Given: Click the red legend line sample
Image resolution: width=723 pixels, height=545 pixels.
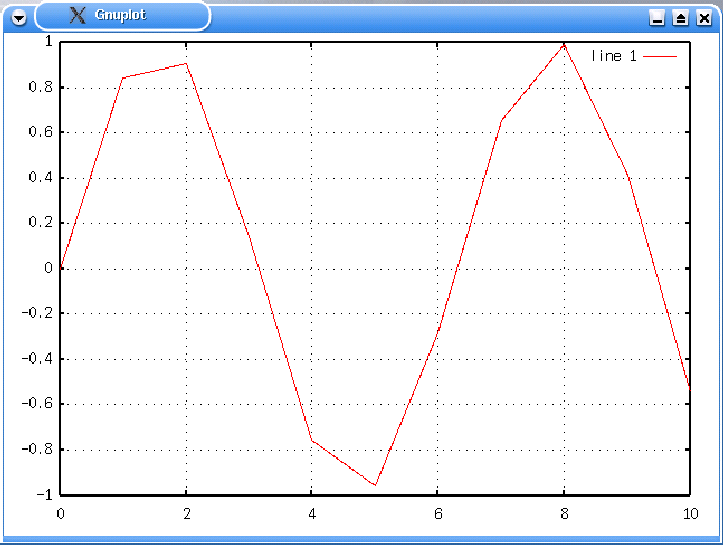Looking at the screenshot, I should tap(660, 56).
